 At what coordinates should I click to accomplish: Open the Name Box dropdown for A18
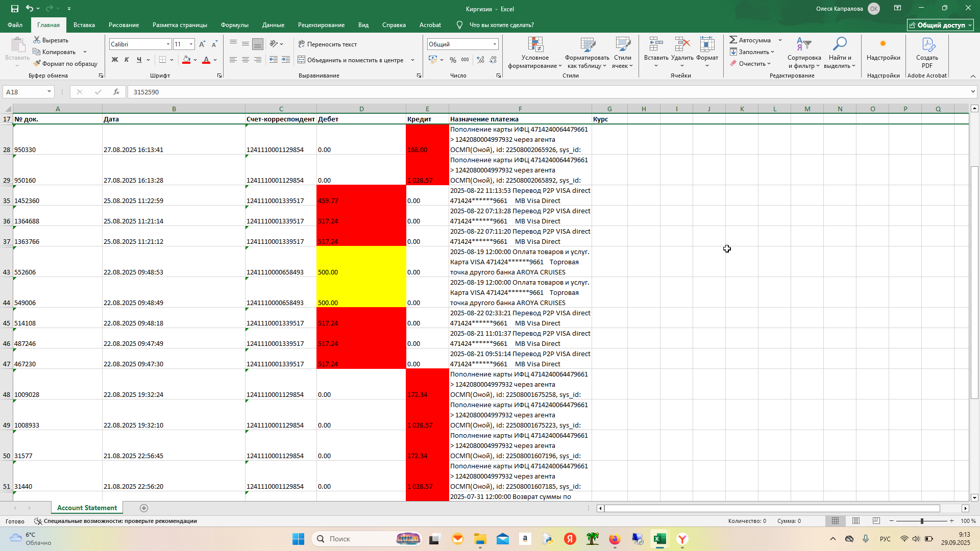49,92
